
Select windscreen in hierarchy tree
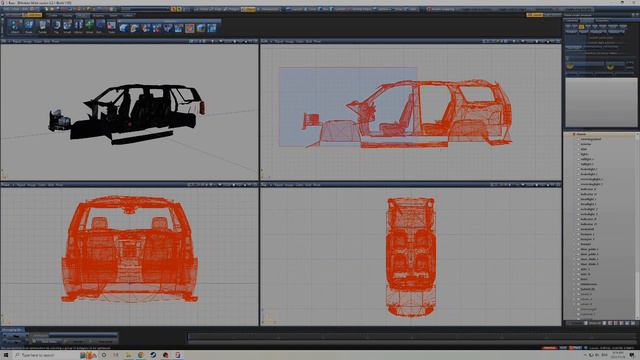[589, 284]
